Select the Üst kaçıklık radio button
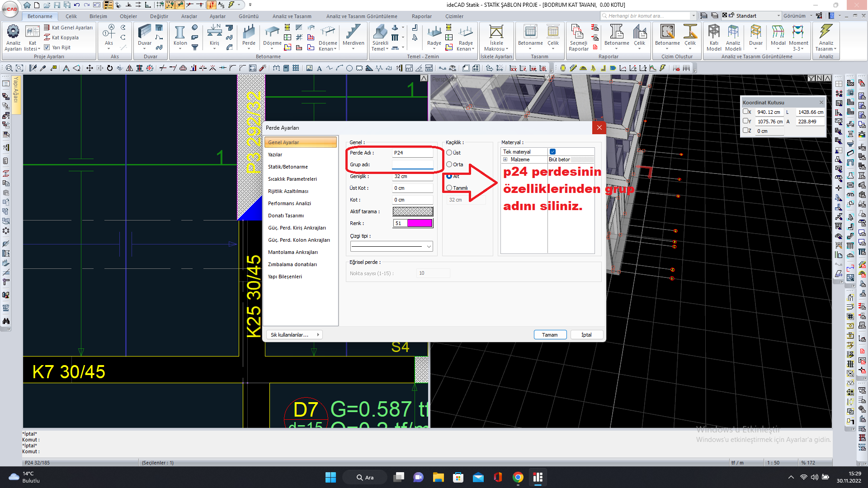The width and height of the screenshot is (868, 488). (x=449, y=153)
